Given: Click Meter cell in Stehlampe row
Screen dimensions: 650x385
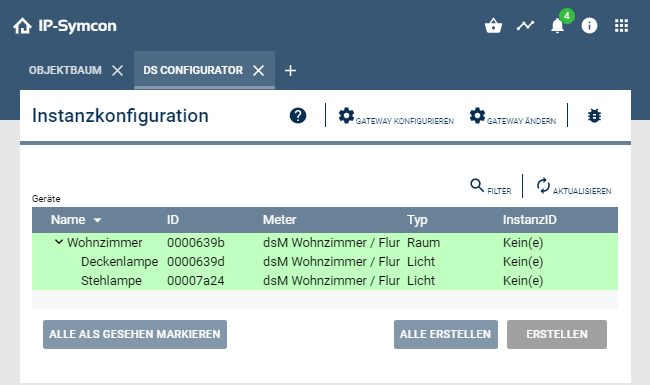Looking at the screenshot, I should (331, 281).
